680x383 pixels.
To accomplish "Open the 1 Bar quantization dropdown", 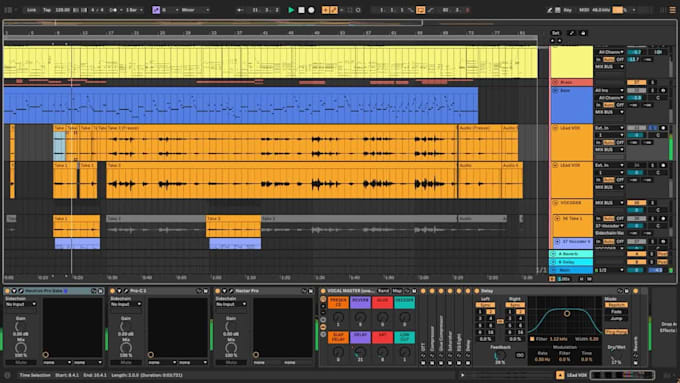I will (x=134, y=10).
